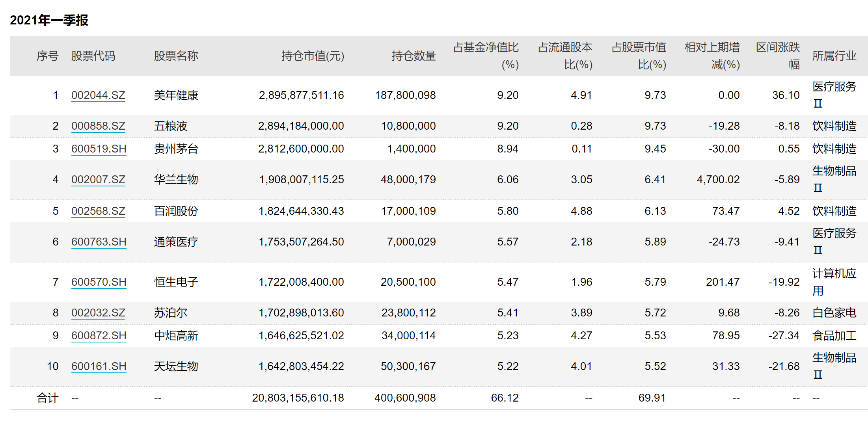Click the 600519.SH stock code link
The height and width of the screenshot is (426, 868).
tap(99, 149)
